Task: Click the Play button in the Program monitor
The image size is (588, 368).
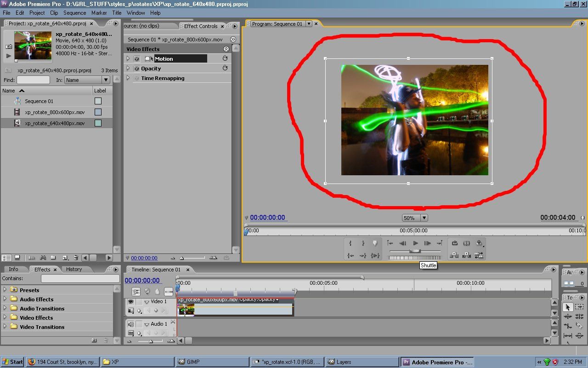Action: point(416,243)
